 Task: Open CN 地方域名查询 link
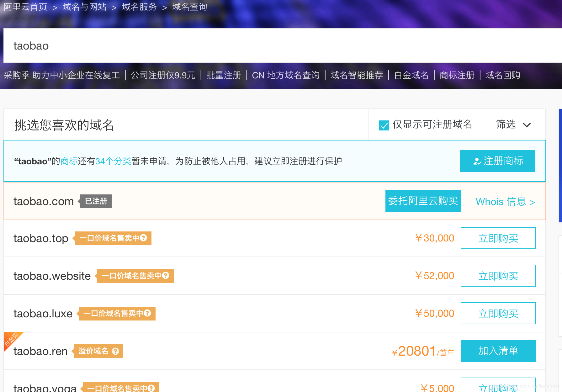pyautogui.click(x=286, y=75)
